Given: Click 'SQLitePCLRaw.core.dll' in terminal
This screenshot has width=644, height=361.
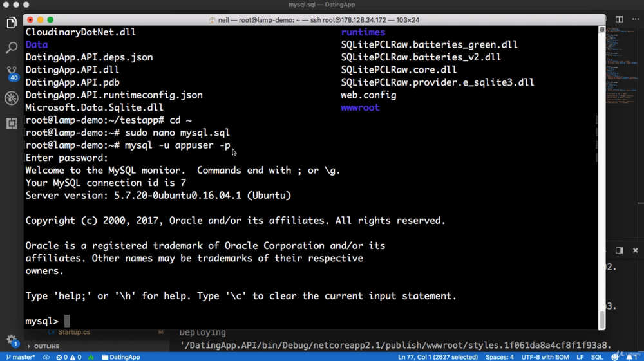Looking at the screenshot, I should 399,69.
